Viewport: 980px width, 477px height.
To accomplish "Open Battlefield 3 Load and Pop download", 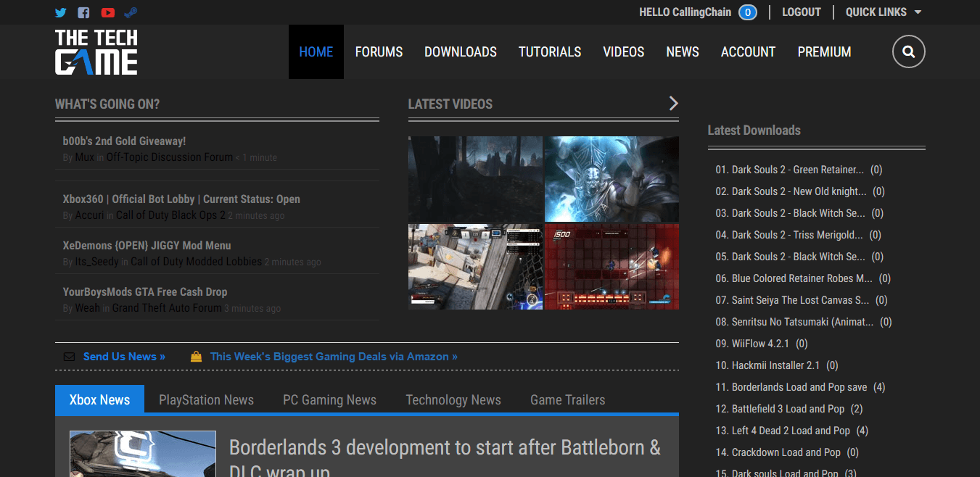I will [x=788, y=409].
